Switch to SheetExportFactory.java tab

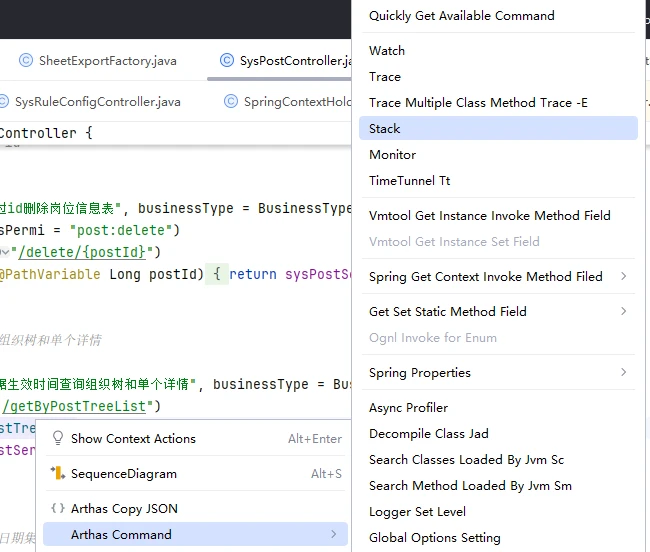click(97, 61)
